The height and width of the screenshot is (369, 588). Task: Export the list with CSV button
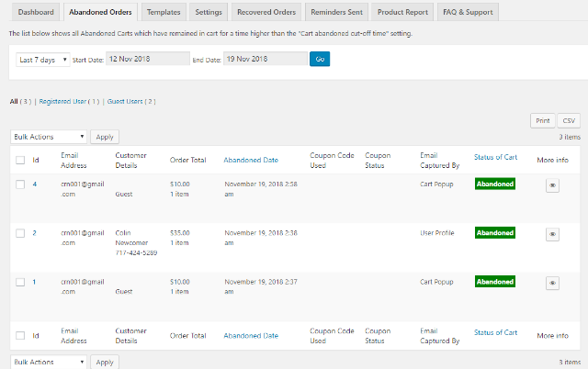[569, 120]
